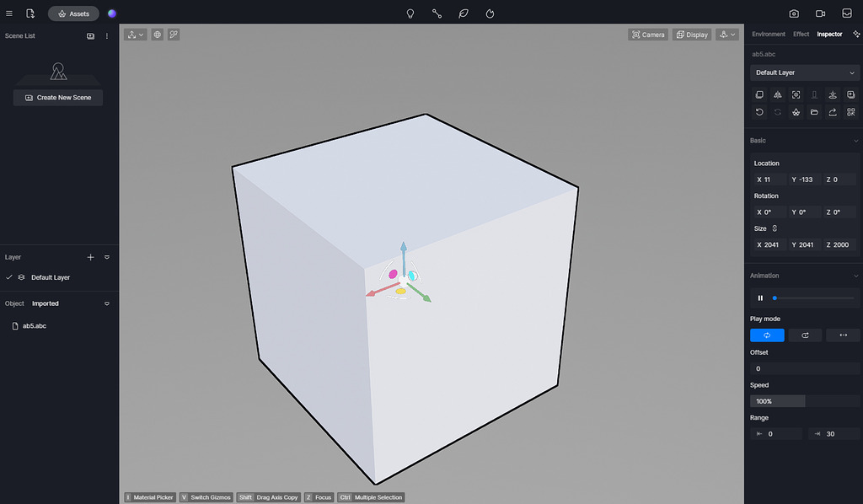The image size is (863, 504).
Task: Select the focus frame icon in the Inspector
Action: pos(796,94)
